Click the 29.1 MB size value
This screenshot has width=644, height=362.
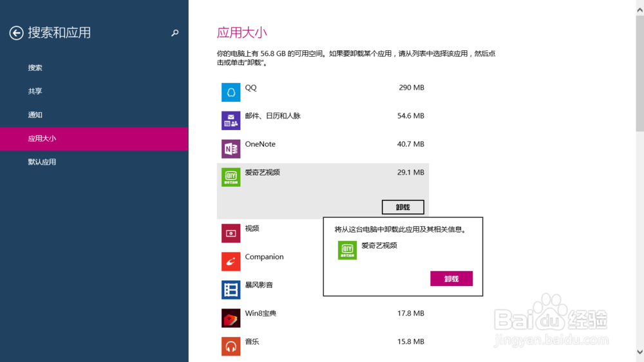[411, 173]
